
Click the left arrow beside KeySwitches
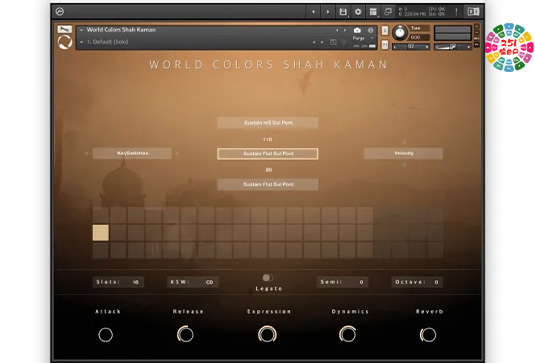point(86,153)
